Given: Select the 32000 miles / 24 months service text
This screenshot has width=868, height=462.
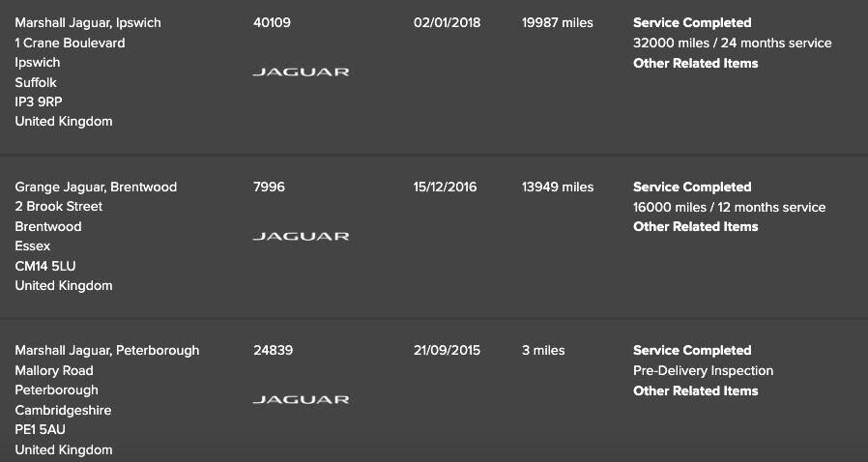Looking at the screenshot, I should (x=732, y=43).
